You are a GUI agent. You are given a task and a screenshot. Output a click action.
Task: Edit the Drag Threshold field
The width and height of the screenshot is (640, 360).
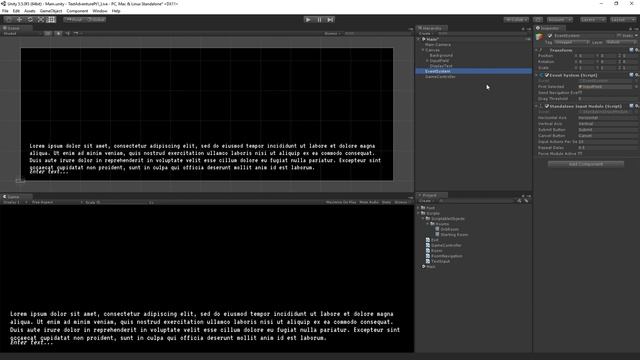coord(608,99)
